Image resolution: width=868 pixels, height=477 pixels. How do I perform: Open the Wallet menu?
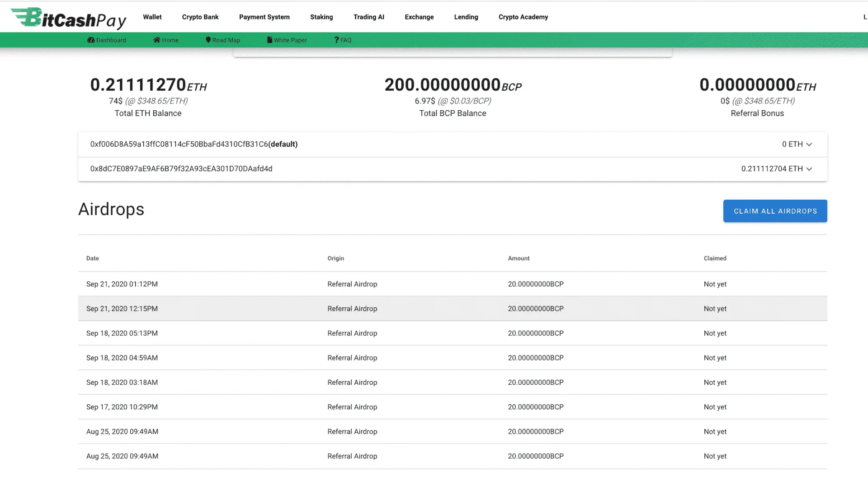coord(152,17)
